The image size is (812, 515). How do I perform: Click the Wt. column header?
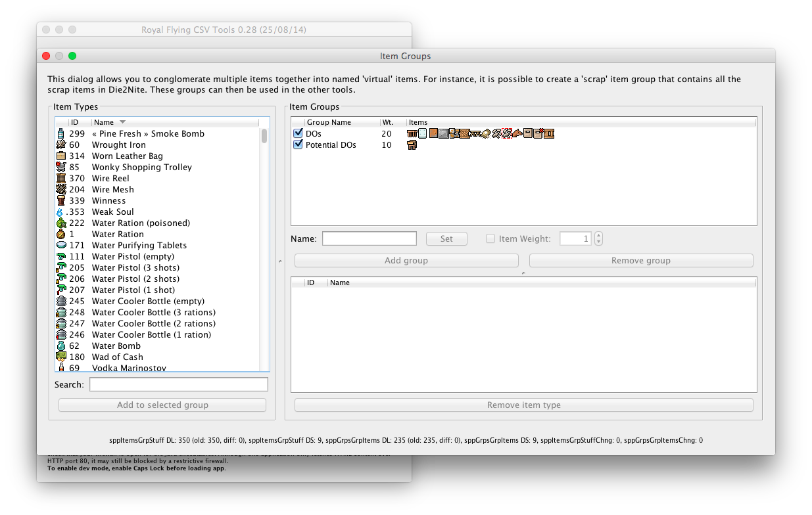[393, 122]
